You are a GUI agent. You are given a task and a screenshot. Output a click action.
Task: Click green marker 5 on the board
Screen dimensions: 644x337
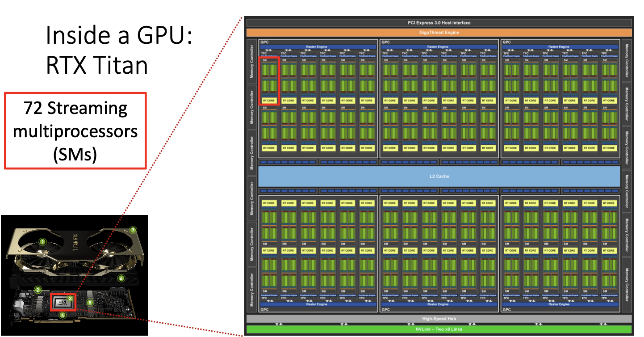[x=90, y=303]
